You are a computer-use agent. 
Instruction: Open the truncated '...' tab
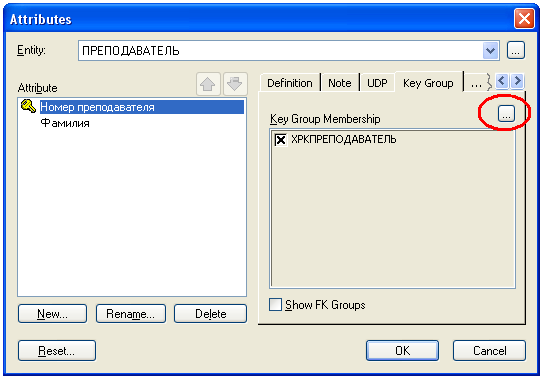pos(476,83)
